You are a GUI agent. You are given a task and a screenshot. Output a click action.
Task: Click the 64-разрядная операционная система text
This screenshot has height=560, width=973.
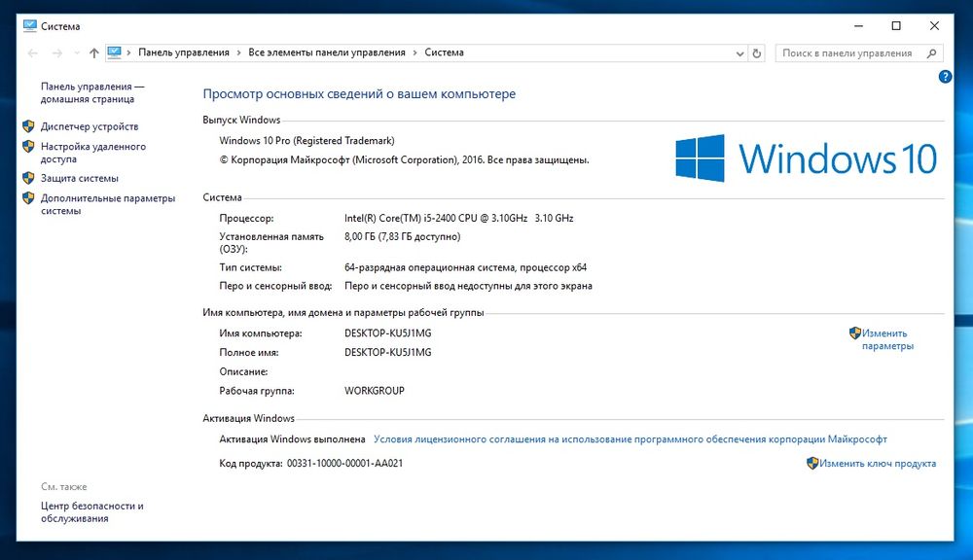coord(465,268)
